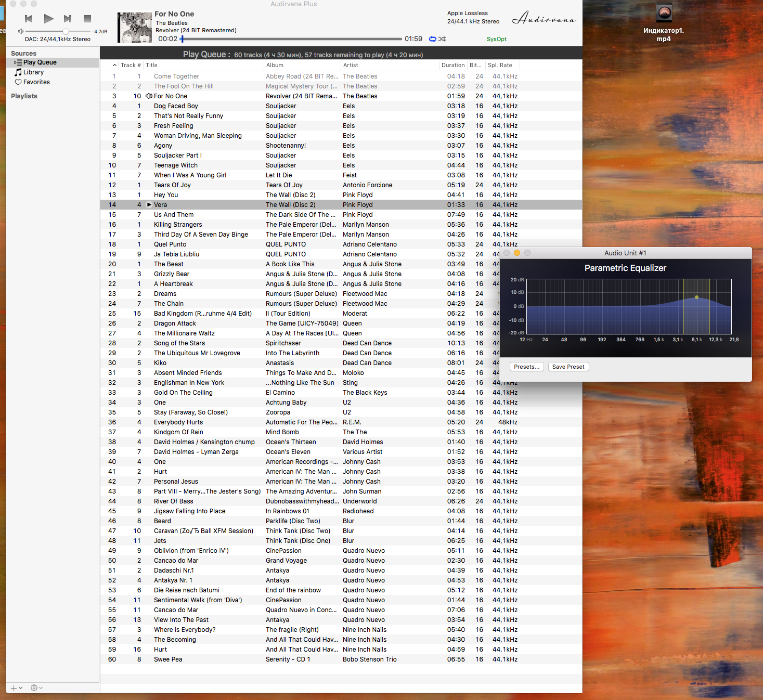This screenshot has width=763, height=700.
Task: Start playback with the play button
Action: coord(48,19)
